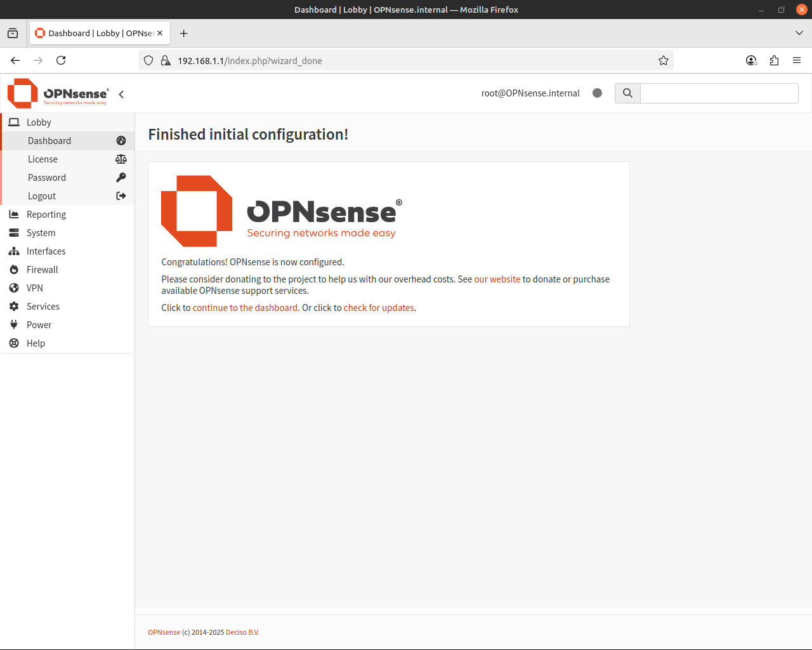Open Firefox extensions puzzle icon

pos(774,60)
